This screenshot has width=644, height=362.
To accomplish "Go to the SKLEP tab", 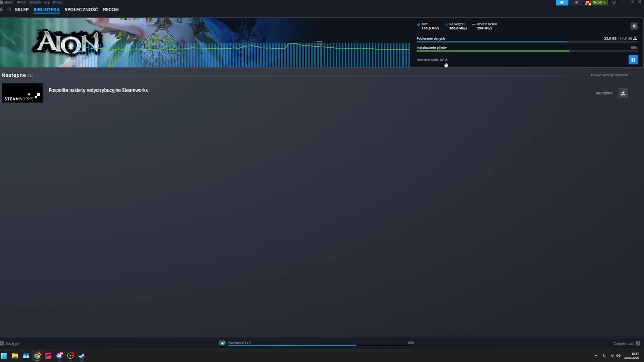I will point(22,10).
